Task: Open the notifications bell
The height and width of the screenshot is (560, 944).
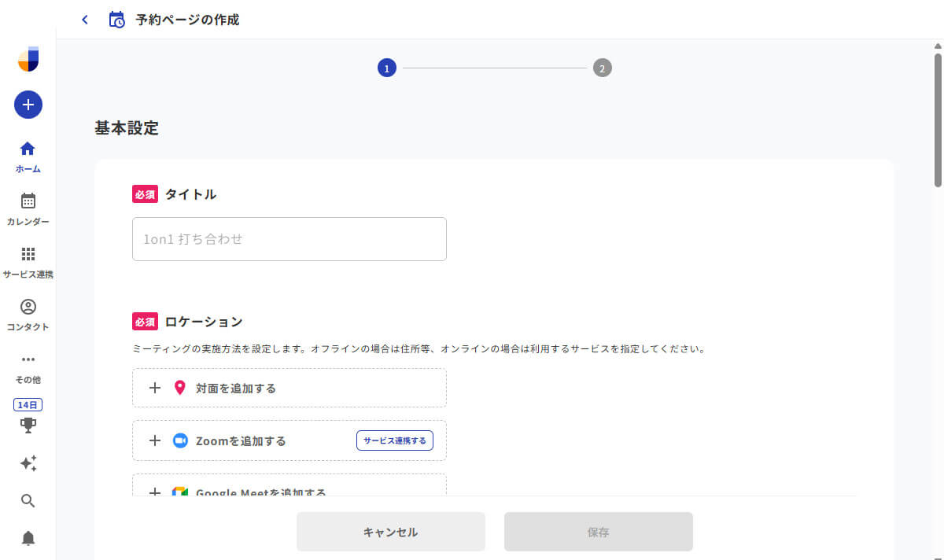Action: coord(28,537)
